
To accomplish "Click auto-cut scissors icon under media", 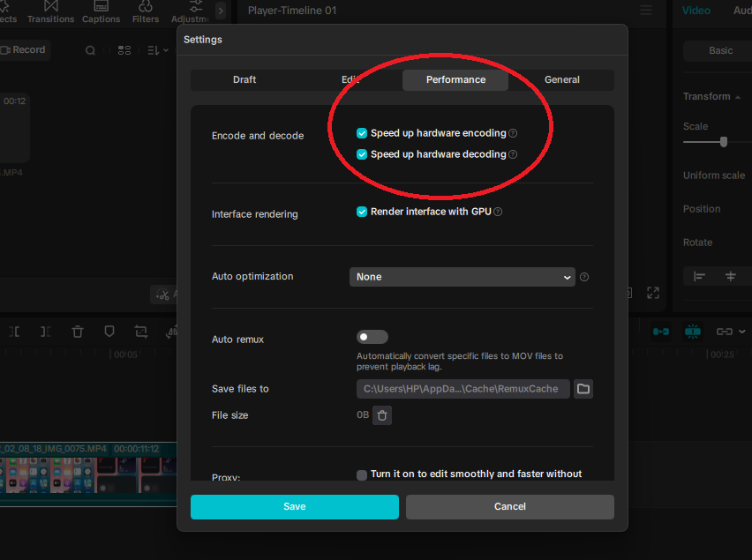I will [x=163, y=295].
